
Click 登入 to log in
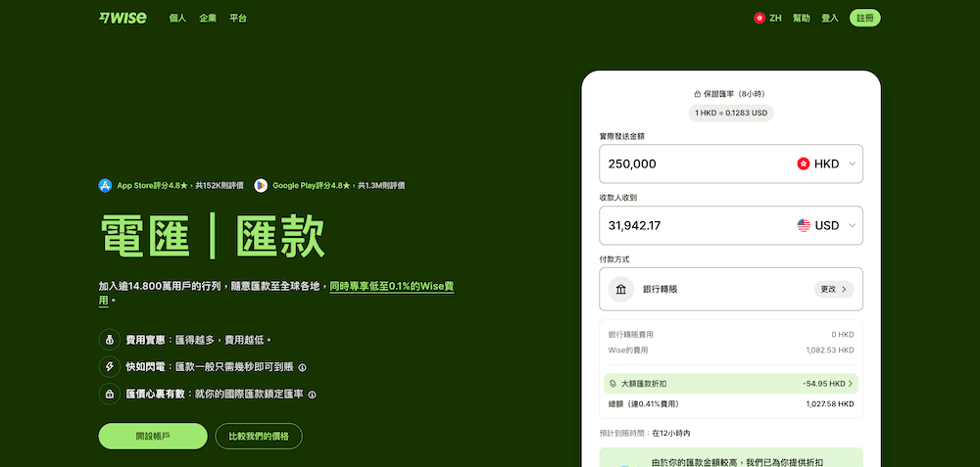click(x=830, y=18)
